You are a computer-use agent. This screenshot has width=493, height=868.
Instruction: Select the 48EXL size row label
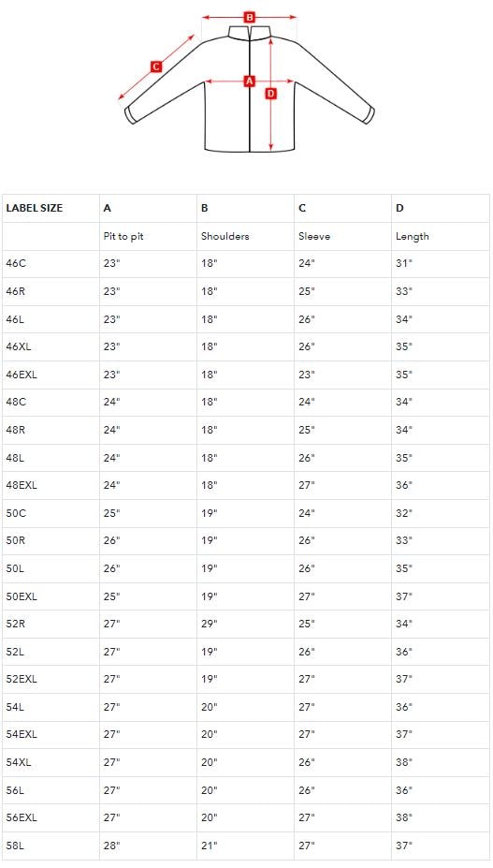(22, 485)
